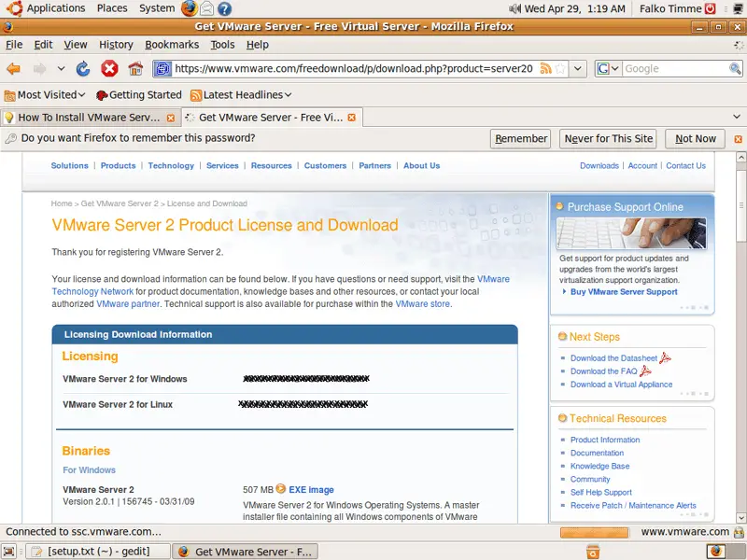Open the back-forward history dropdown
The width and height of the screenshot is (747, 560).
tap(61, 69)
